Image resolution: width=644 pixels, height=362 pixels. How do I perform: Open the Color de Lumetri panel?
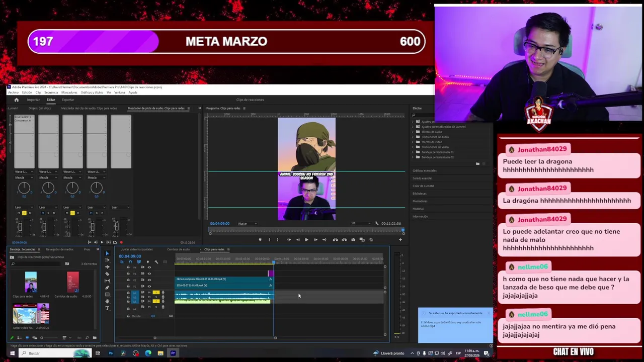coord(423,186)
